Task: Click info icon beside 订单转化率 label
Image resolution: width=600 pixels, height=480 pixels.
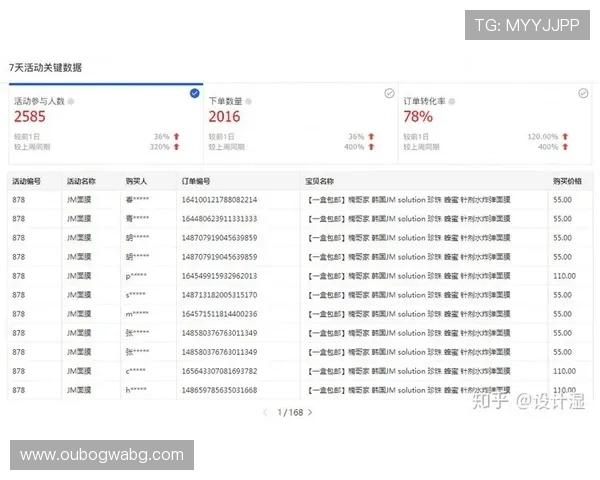Action: click(452, 101)
